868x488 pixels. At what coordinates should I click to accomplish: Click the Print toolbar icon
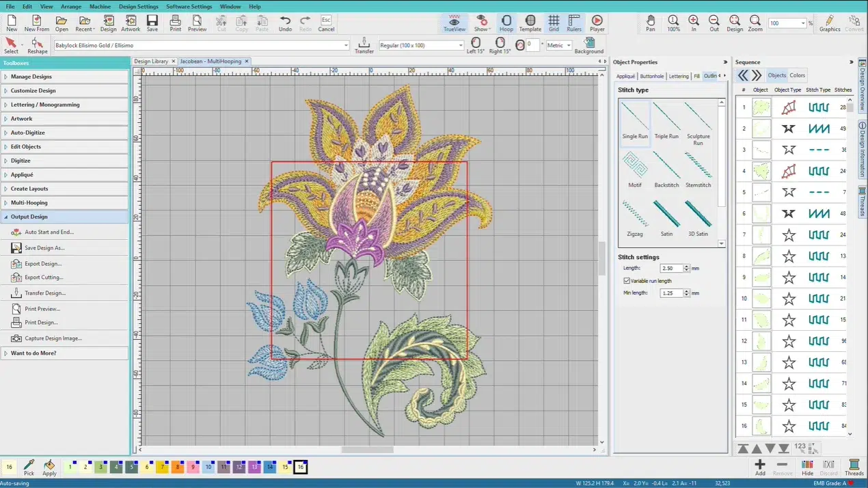[x=176, y=23]
